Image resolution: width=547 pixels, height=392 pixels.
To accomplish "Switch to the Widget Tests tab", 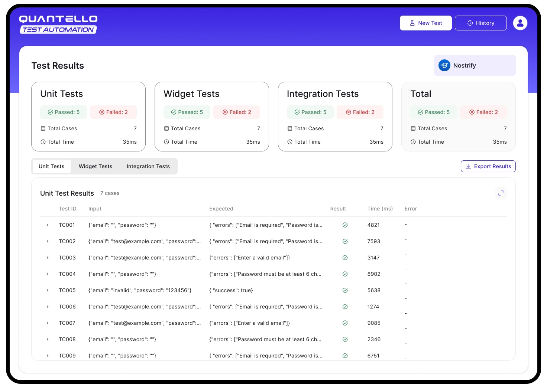I will click(x=96, y=166).
